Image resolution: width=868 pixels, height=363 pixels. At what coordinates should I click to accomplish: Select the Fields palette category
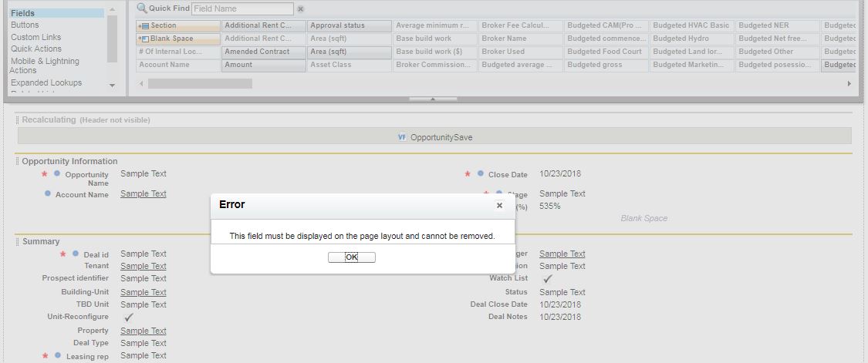point(56,13)
